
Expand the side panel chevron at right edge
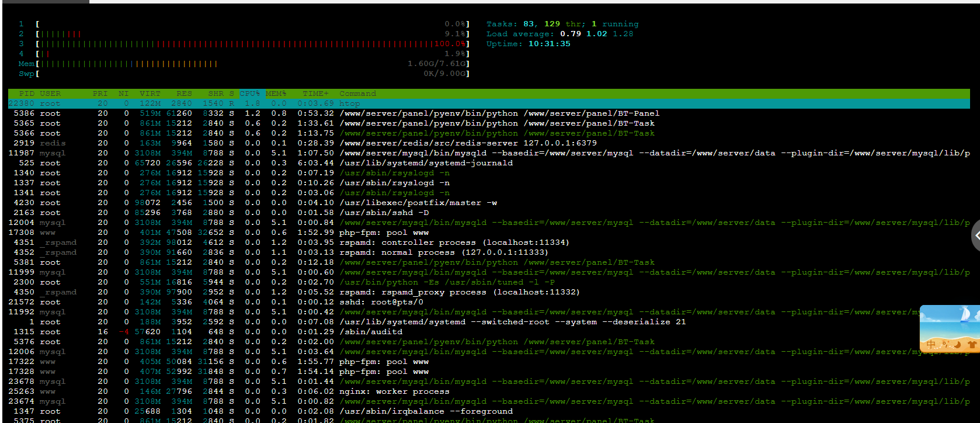pos(975,236)
